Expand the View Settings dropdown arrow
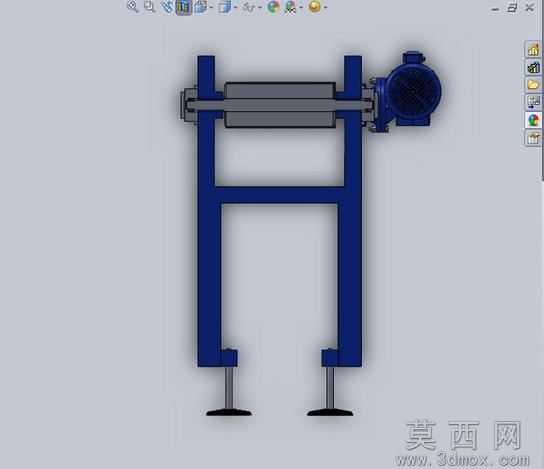Viewport: 544px width, 469px height. (325, 7)
